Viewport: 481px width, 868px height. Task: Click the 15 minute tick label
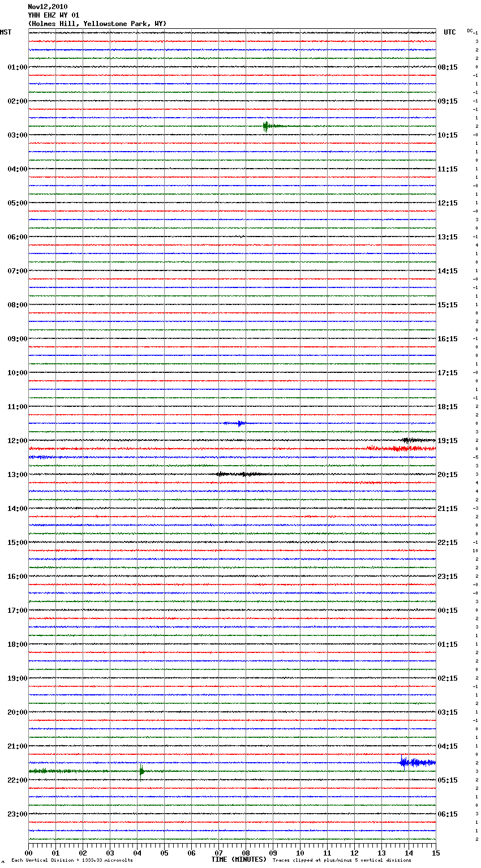[436, 853]
